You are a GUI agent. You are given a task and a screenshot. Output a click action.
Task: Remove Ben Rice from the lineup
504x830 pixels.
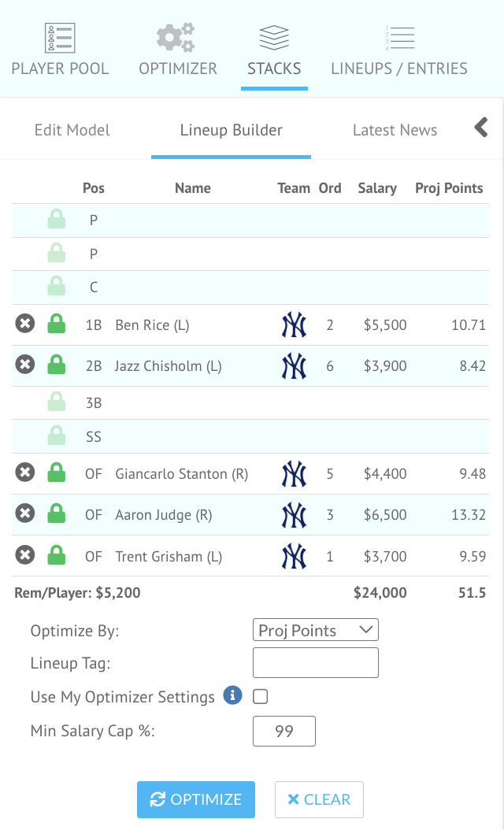pos(25,324)
